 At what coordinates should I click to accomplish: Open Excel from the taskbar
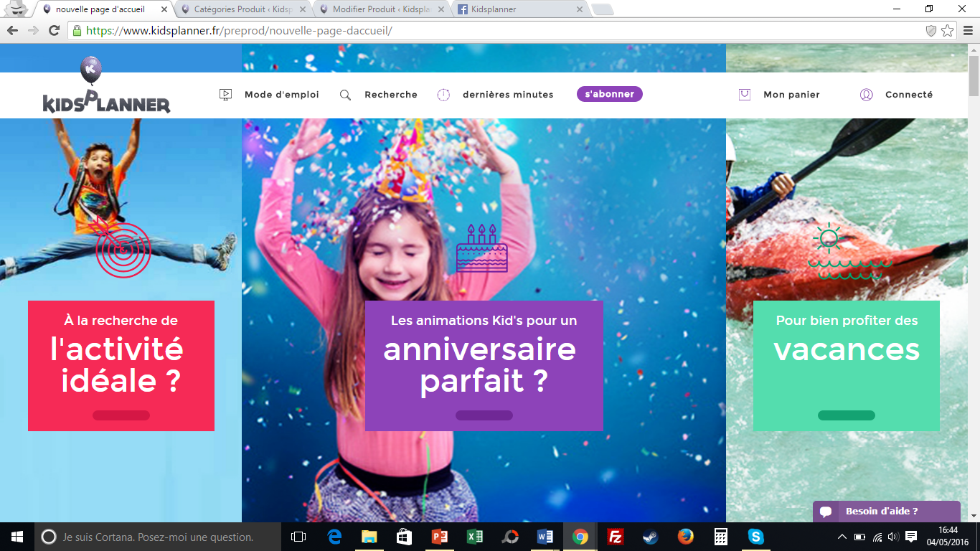tap(474, 537)
